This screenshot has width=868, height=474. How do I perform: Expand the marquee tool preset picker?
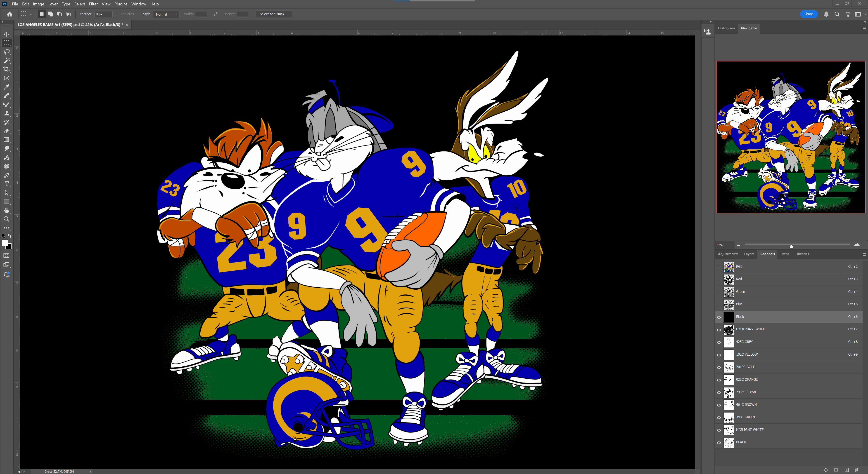coord(31,14)
